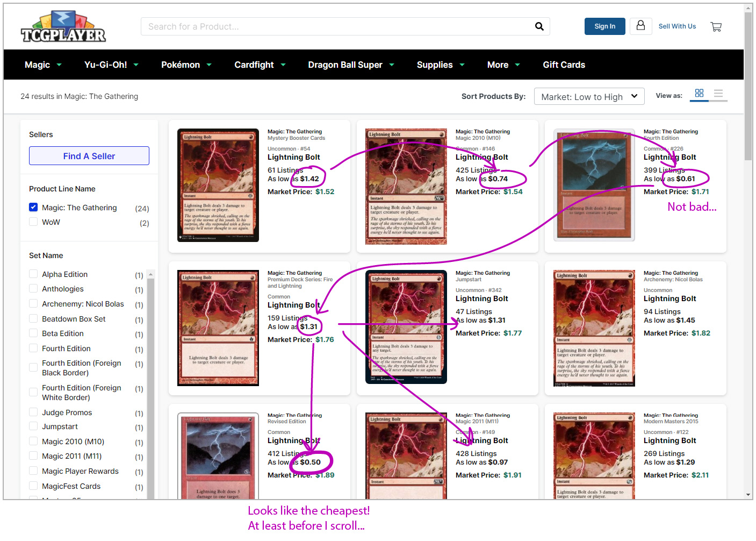
Task: Check the Jumpstart set filter
Action: [x=33, y=426]
